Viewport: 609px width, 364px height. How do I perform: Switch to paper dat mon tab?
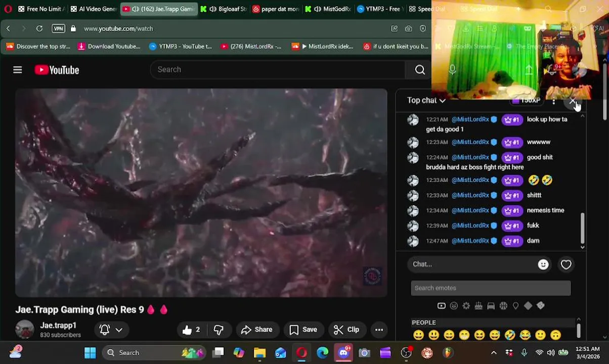(275, 9)
